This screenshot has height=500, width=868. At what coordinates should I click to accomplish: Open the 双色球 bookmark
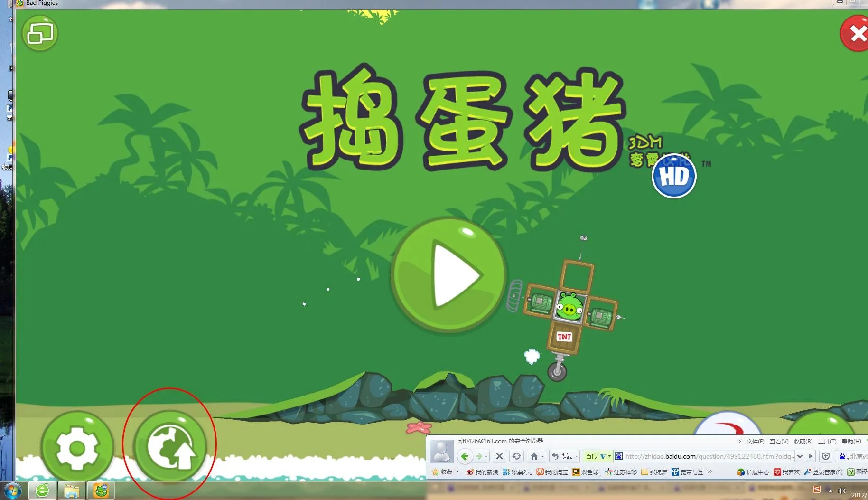[587, 472]
